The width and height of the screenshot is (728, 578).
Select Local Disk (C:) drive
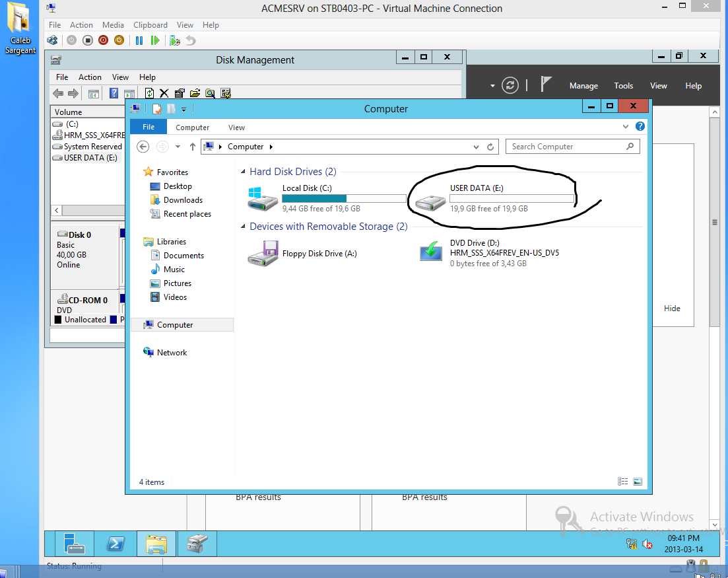click(327, 198)
